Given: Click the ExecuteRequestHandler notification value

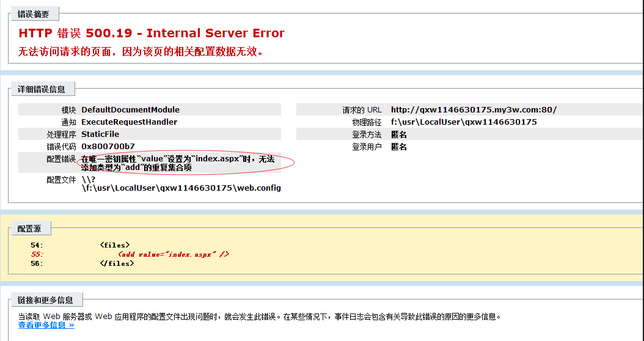Looking at the screenshot, I should [129, 122].
